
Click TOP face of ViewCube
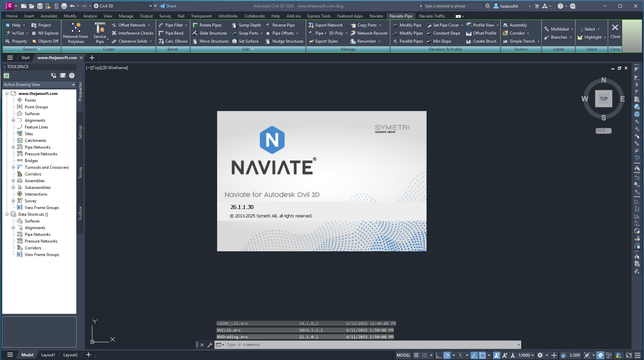[603, 99]
